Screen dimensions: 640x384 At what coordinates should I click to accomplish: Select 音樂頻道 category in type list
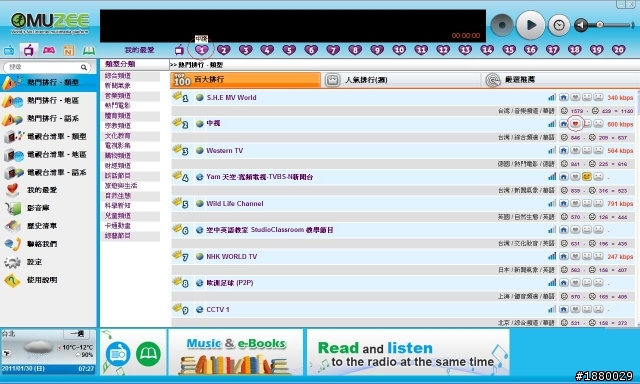tap(118, 96)
